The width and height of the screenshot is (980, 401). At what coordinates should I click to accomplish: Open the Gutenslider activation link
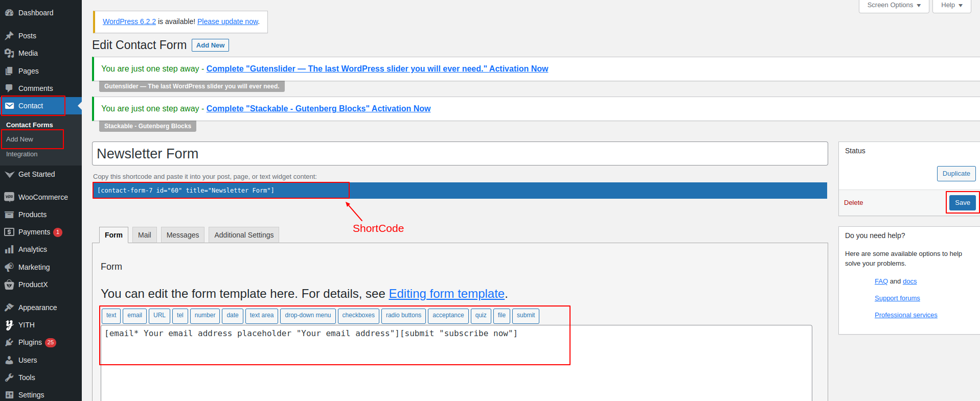click(377, 68)
